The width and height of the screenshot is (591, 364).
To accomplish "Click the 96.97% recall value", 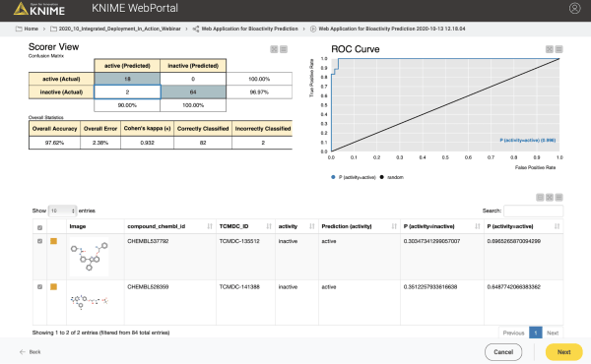I will (x=259, y=91).
